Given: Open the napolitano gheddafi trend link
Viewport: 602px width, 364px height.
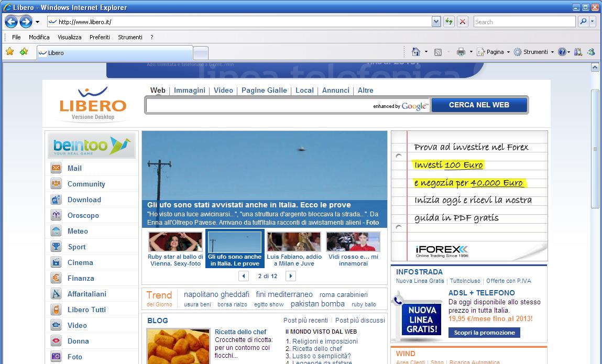Looking at the screenshot, I should tap(216, 294).
